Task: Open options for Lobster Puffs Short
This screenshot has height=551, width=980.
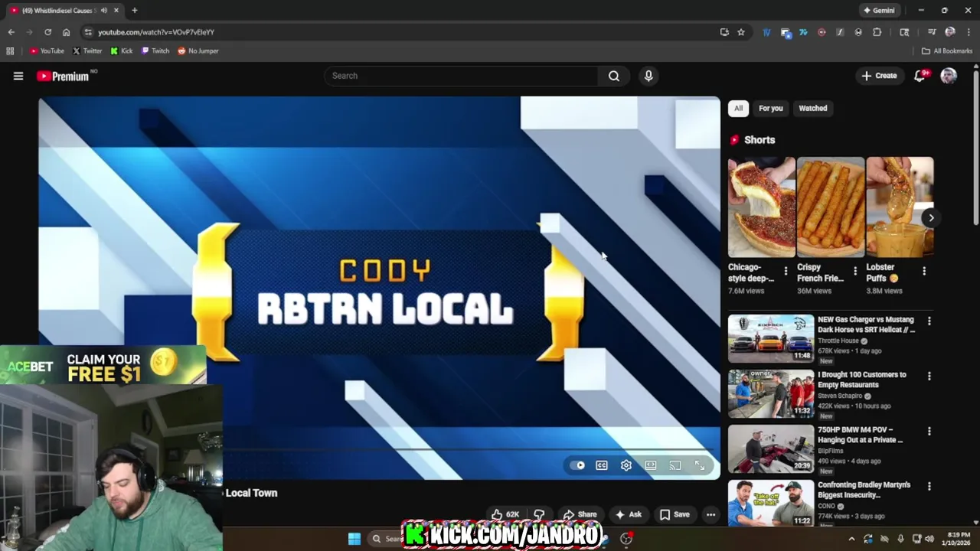Action: coord(924,271)
